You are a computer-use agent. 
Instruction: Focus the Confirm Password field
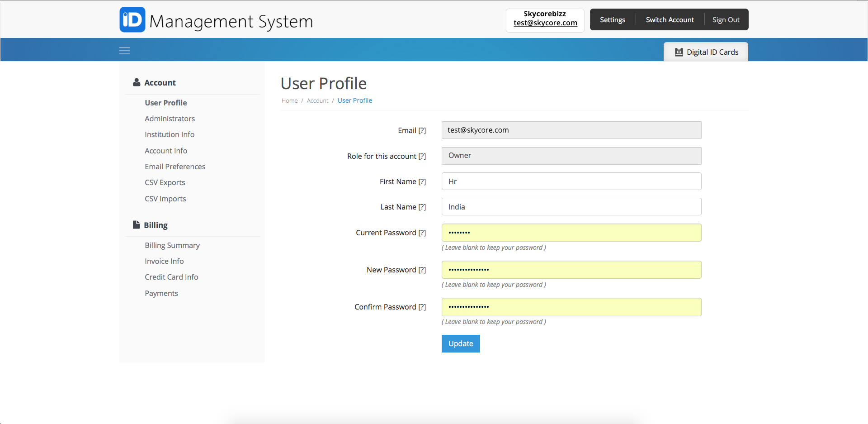click(571, 307)
